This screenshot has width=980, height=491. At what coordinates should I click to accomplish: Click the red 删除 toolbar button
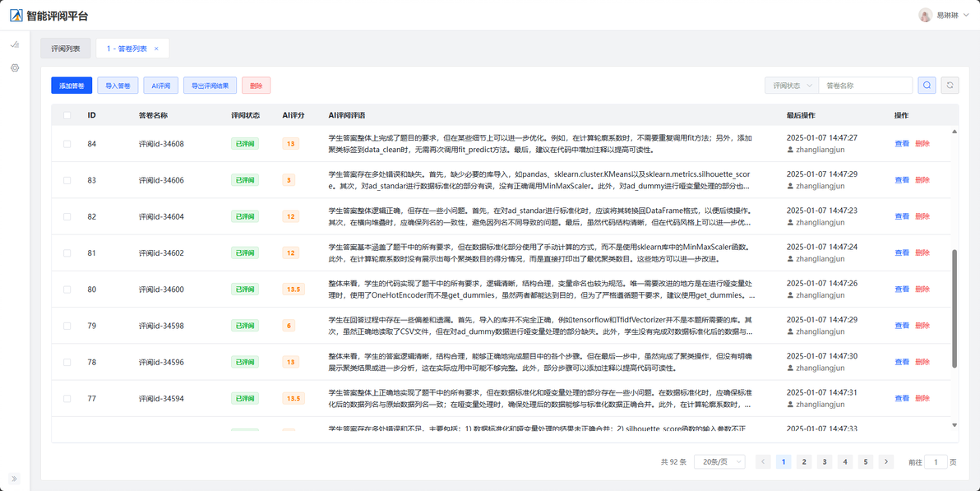(257, 86)
